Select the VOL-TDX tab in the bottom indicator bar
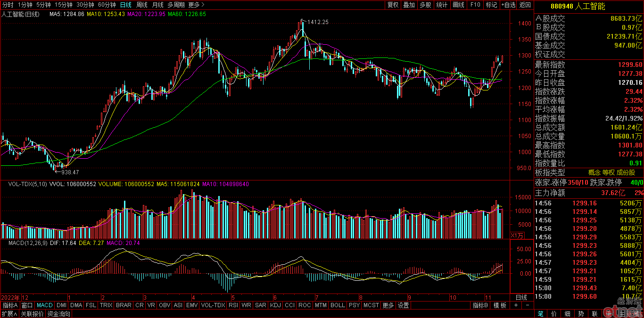The width and height of the screenshot is (644, 318). (x=213, y=305)
